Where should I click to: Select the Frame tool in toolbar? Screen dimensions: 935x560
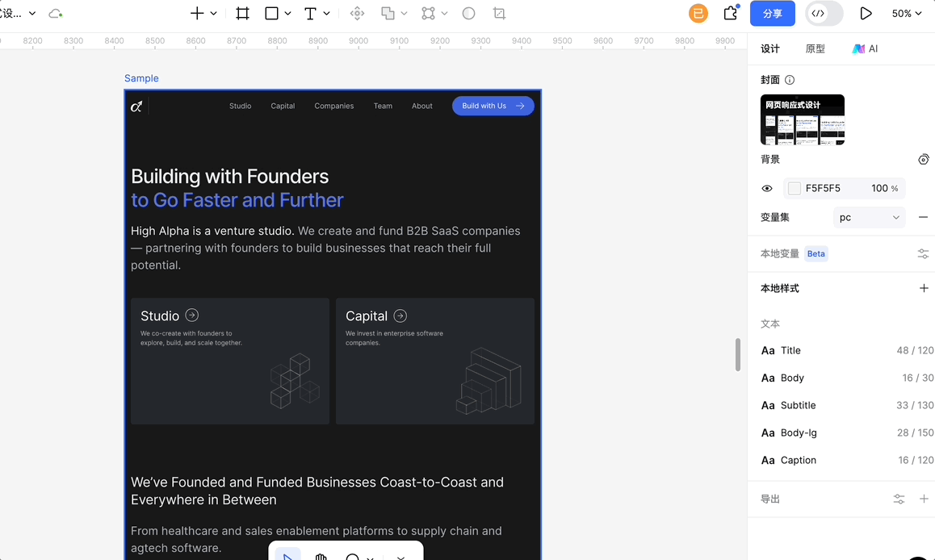[x=242, y=14]
